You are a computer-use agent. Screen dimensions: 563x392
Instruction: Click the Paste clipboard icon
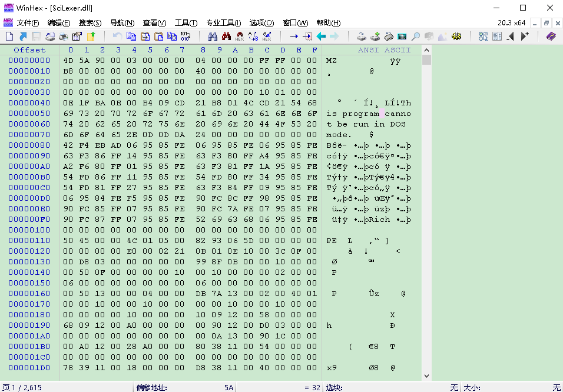(x=158, y=36)
